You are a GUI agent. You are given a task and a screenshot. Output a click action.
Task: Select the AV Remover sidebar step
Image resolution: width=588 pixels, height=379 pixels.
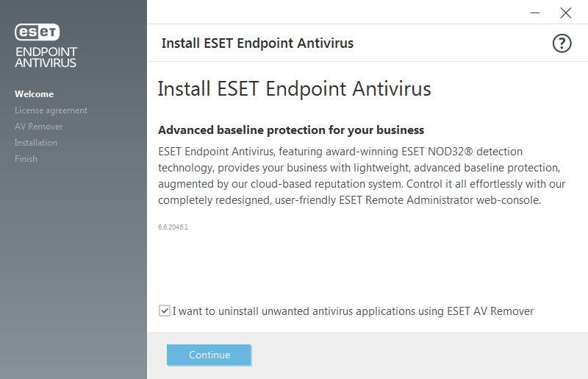click(38, 127)
